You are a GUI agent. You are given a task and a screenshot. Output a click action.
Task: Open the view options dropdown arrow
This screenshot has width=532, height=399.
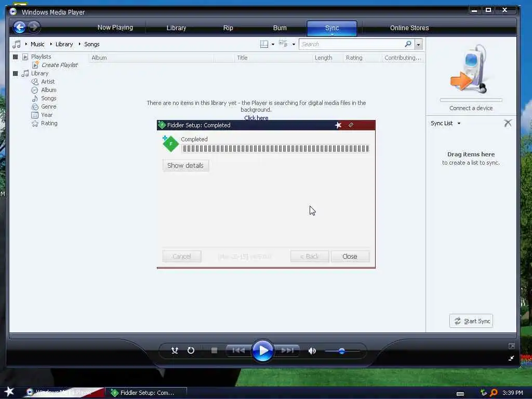click(294, 45)
